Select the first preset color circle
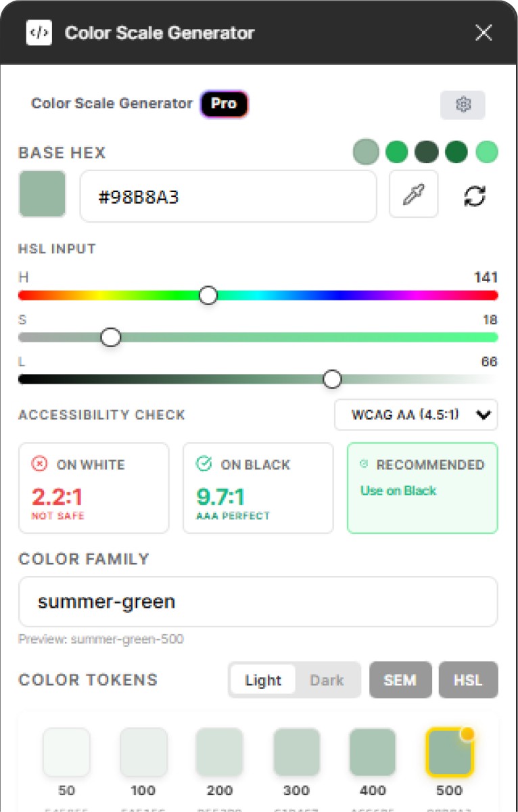This screenshot has width=518, height=812. (x=366, y=152)
